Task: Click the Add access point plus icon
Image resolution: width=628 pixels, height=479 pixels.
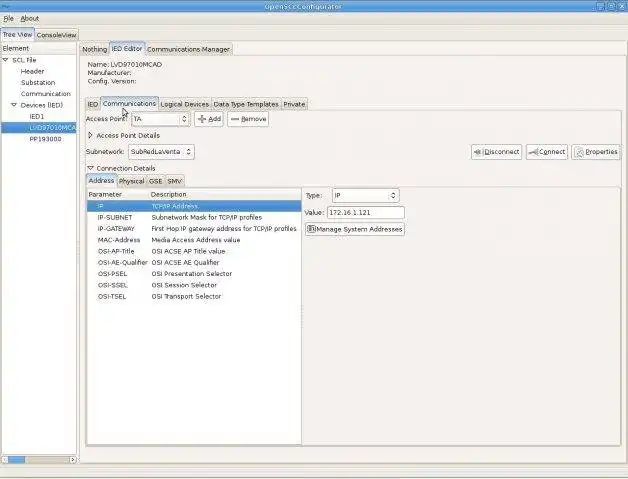Action: coord(202,119)
